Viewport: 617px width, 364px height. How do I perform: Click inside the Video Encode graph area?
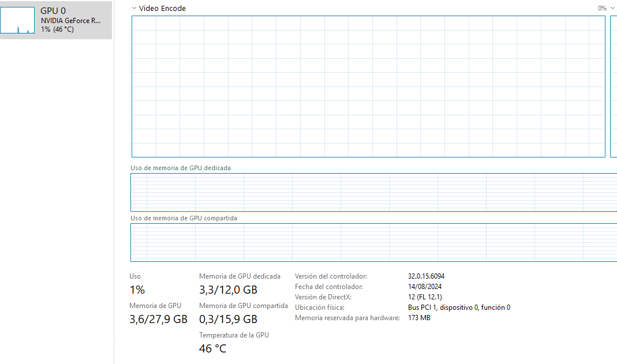[x=368, y=87]
